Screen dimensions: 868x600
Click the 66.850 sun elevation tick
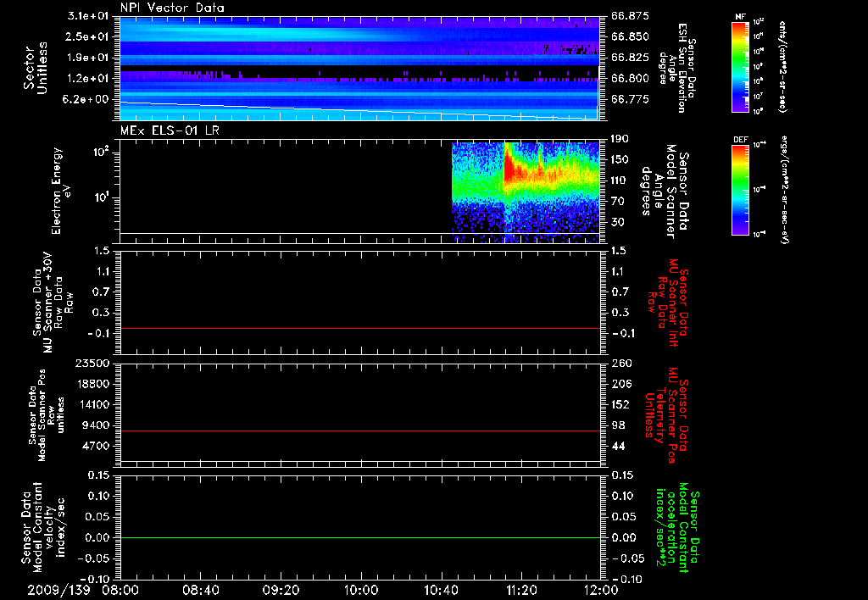(x=630, y=36)
